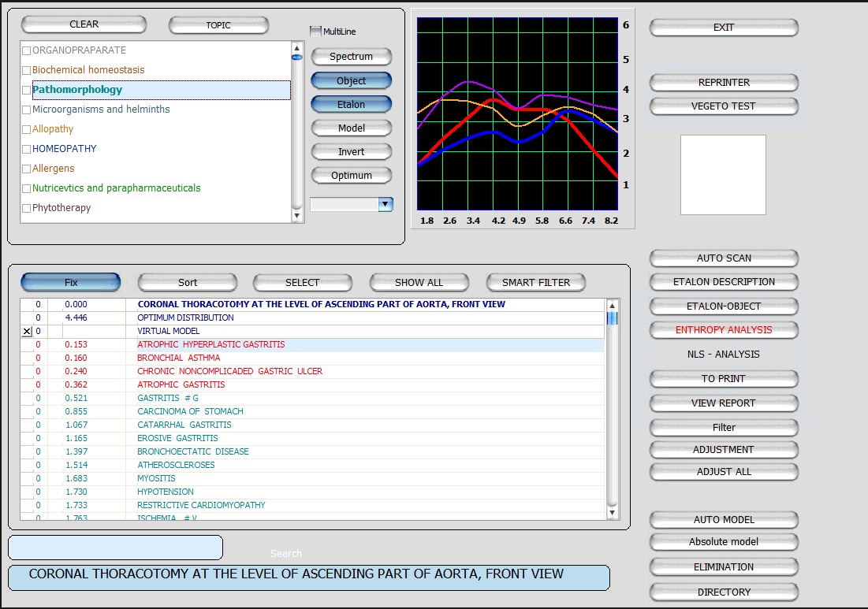This screenshot has height=609, width=868.
Task: Uncheck the VIRTUAL MODEL row marker
Action: (x=28, y=332)
